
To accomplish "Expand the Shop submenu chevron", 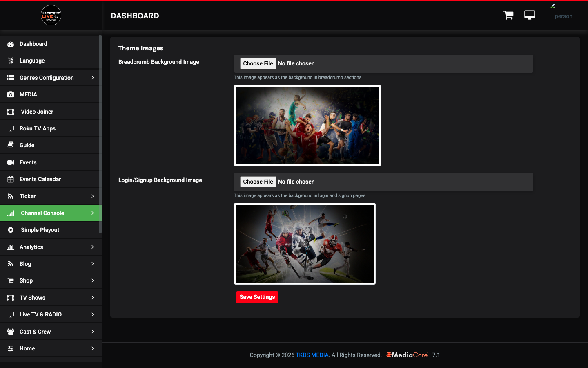I will [93, 280].
